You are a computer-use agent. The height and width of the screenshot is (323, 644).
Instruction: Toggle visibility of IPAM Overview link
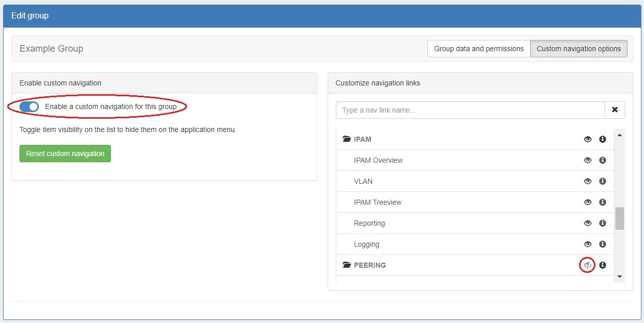click(x=588, y=160)
